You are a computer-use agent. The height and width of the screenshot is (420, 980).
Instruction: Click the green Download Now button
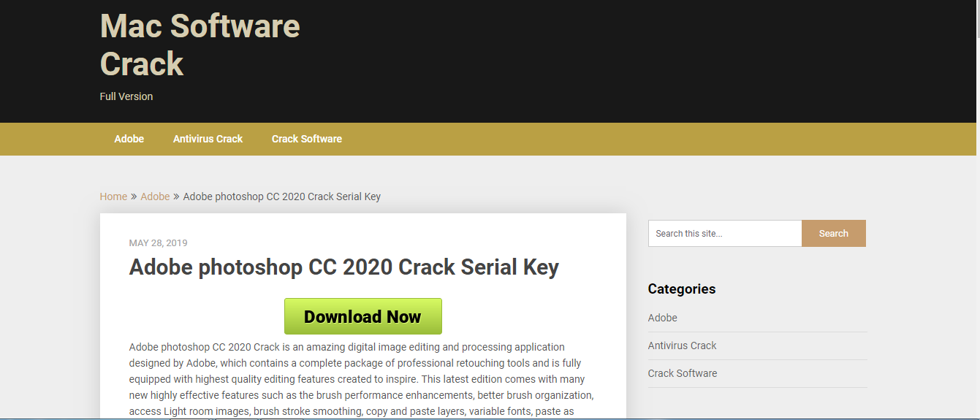pyautogui.click(x=363, y=316)
